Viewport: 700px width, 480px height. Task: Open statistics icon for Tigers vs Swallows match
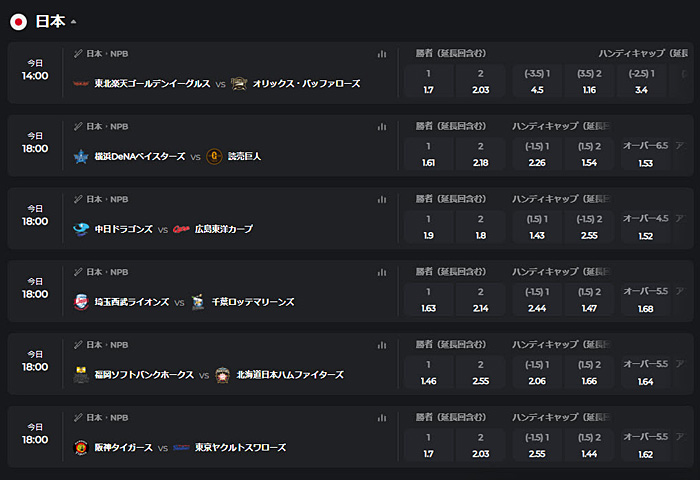[382, 417]
